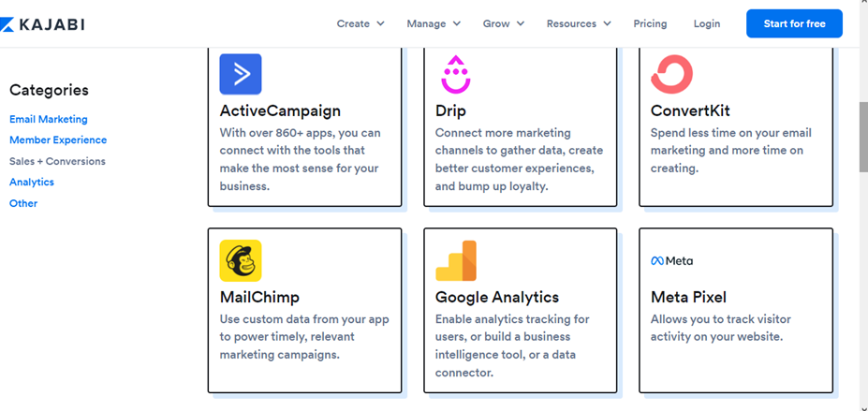Filter by the Analytics category
868x411 pixels.
pyautogui.click(x=32, y=182)
